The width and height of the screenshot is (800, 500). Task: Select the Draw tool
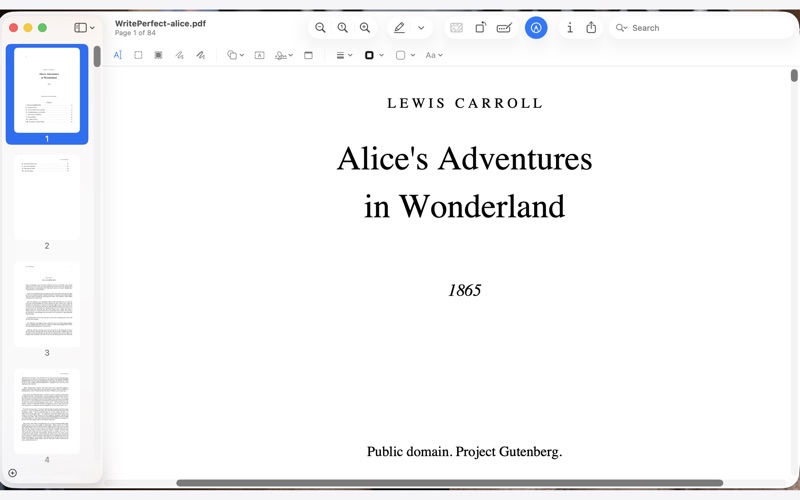[x=201, y=55]
